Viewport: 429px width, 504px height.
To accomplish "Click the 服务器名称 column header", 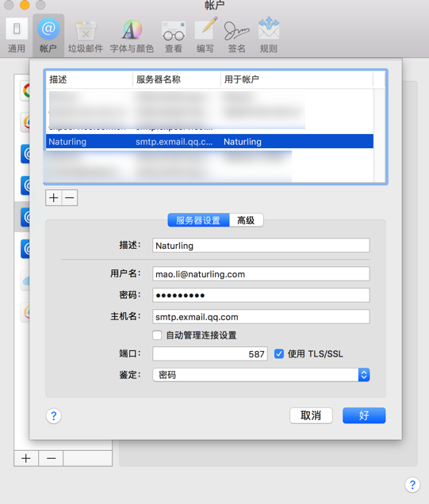I will point(177,79).
